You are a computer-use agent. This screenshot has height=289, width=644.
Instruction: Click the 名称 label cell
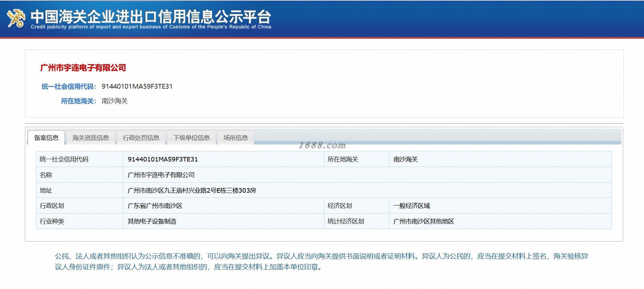[x=80, y=175]
